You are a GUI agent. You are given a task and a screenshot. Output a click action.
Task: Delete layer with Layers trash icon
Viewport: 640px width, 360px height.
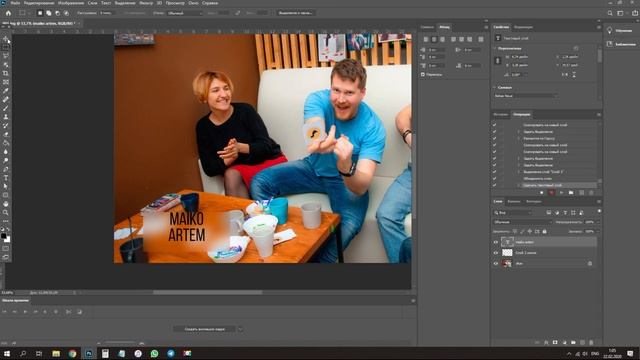click(x=591, y=342)
